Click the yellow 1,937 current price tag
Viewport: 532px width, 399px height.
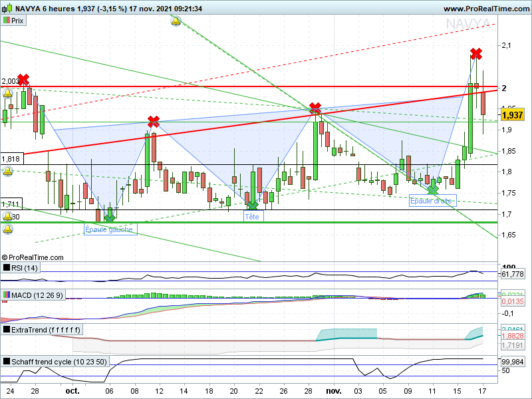[512, 115]
